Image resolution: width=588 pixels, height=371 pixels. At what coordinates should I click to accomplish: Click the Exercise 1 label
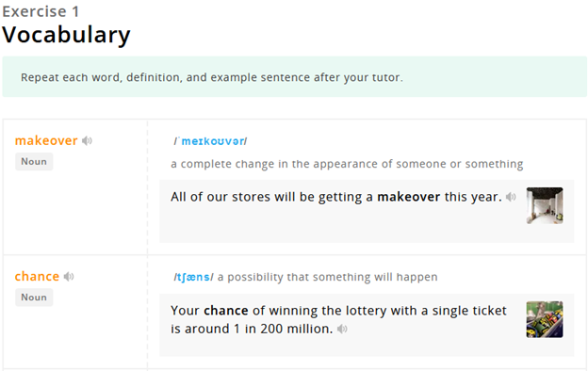[41, 11]
